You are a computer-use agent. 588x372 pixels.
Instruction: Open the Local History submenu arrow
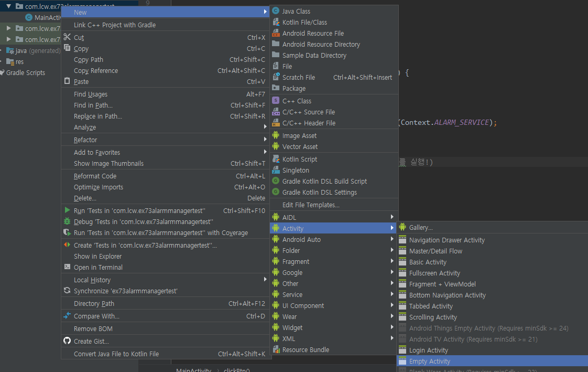pyautogui.click(x=265, y=279)
